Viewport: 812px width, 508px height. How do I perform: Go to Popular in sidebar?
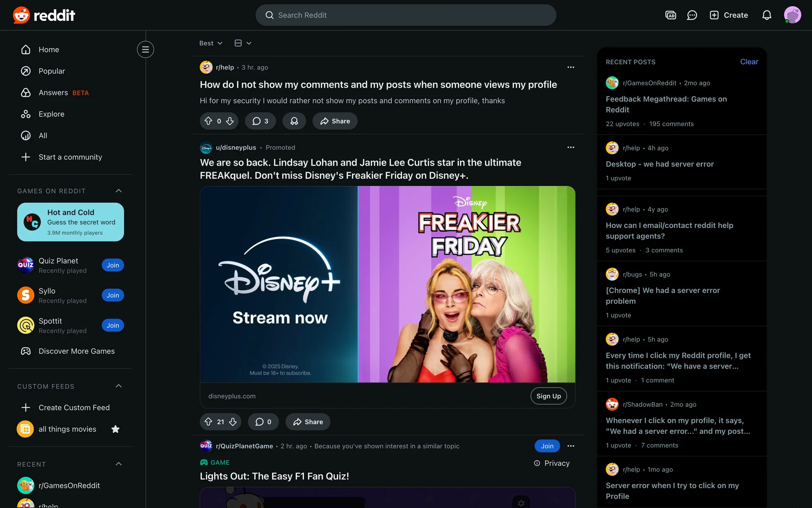click(52, 71)
